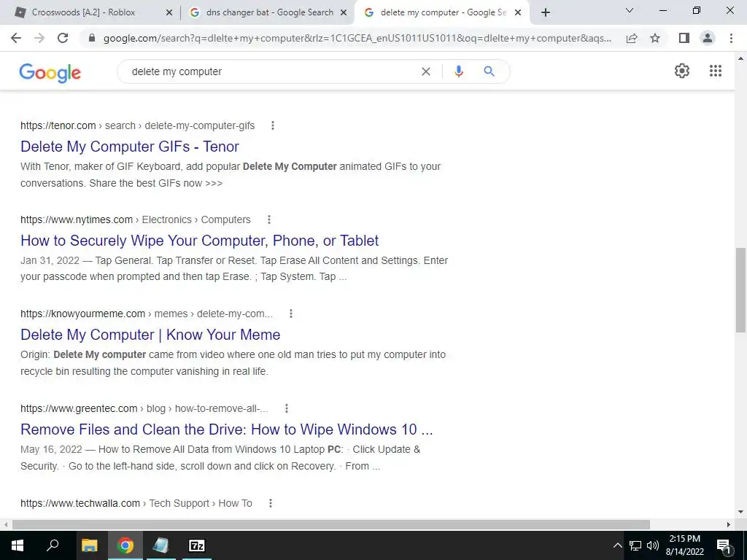Image resolution: width=747 pixels, height=560 pixels.
Task: Close the Crooswoods Roblox tab
Action: click(169, 13)
